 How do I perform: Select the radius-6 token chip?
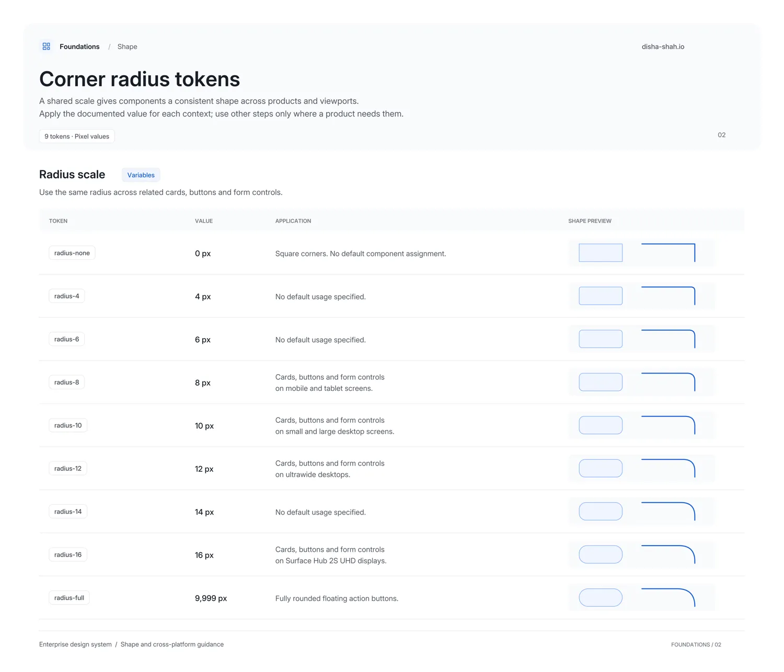(x=67, y=339)
